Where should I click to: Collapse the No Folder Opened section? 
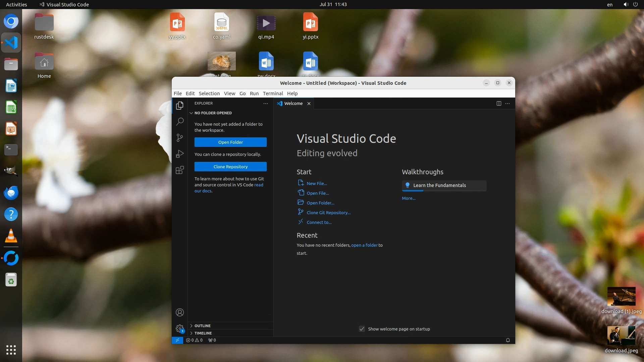pyautogui.click(x=213, y=113)
